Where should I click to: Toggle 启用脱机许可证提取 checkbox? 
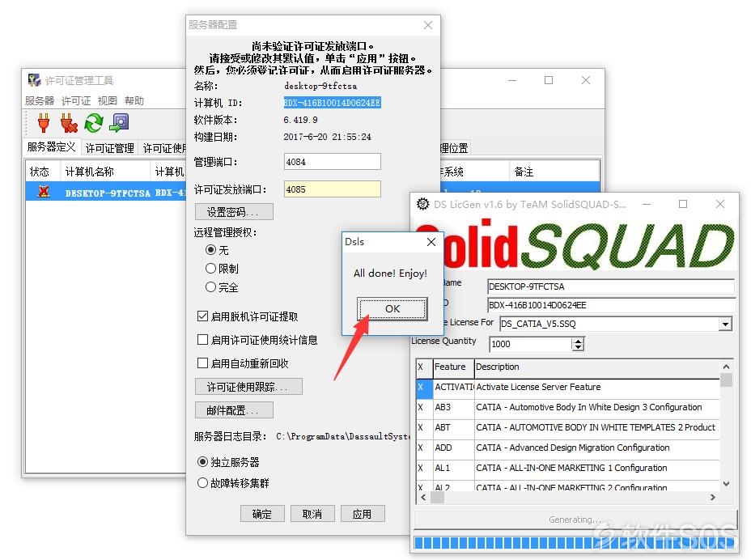(x=202, y=316)
